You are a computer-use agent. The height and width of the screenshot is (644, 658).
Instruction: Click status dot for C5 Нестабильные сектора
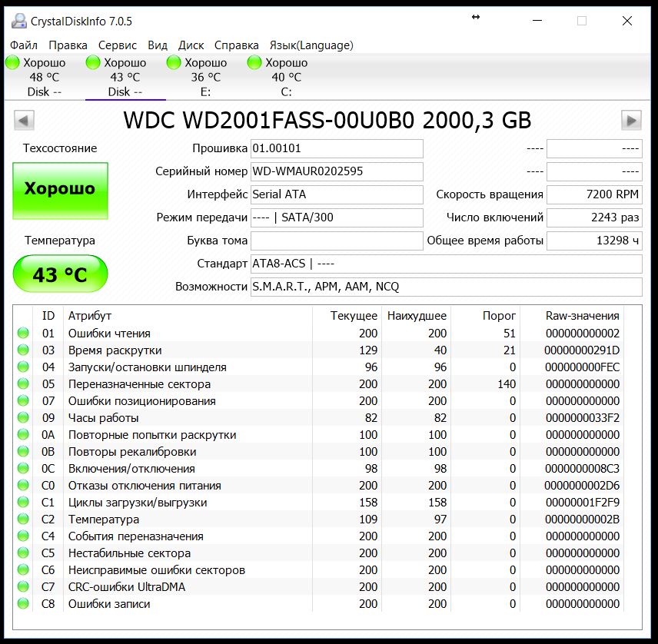click(x=23, y=553)
